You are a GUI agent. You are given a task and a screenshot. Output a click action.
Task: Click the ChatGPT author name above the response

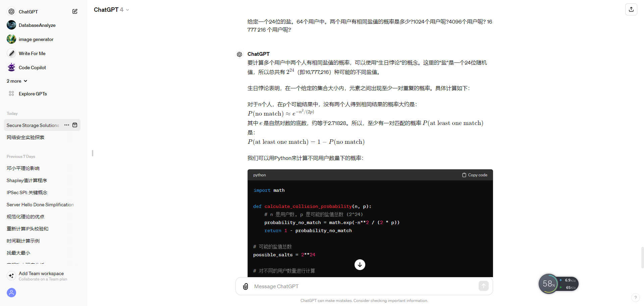click(x=259, y=54)
